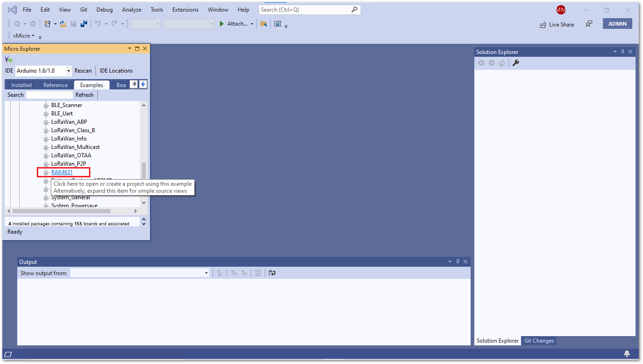The height and width of the screenshot is (364, 643).
Task: Click the Undo arrow icon
Action: 98,24
